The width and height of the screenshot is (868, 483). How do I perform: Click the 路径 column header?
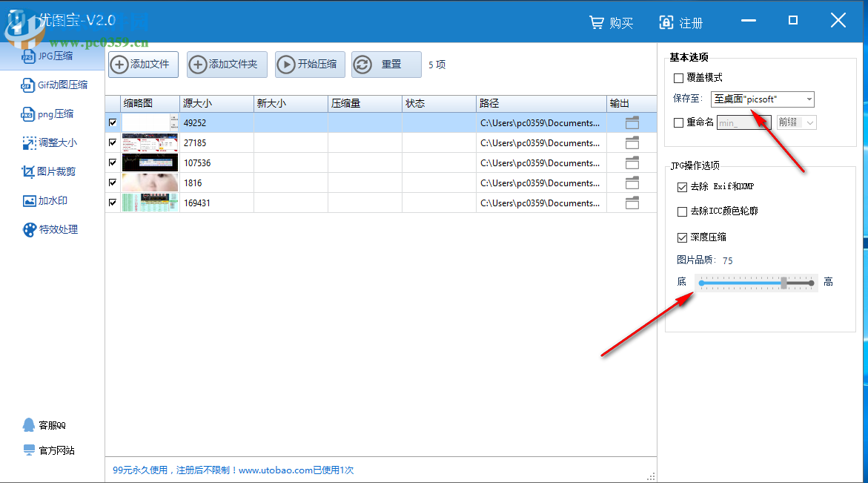pyautogui.click(x=541, y=104)
